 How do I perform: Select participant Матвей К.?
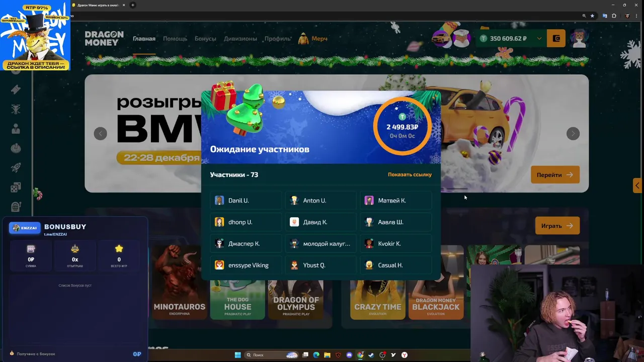click(x=396, y=200)
